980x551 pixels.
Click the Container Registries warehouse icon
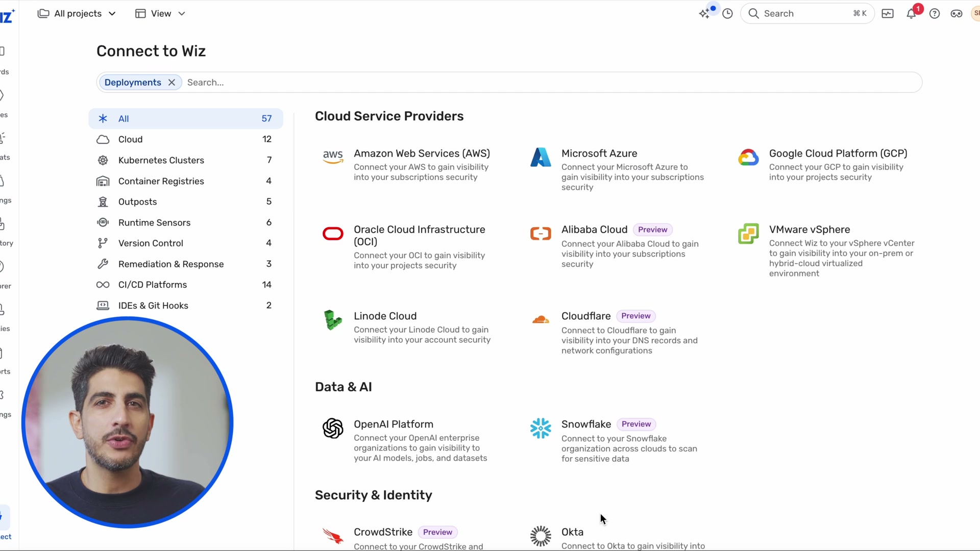click(103, 181)
